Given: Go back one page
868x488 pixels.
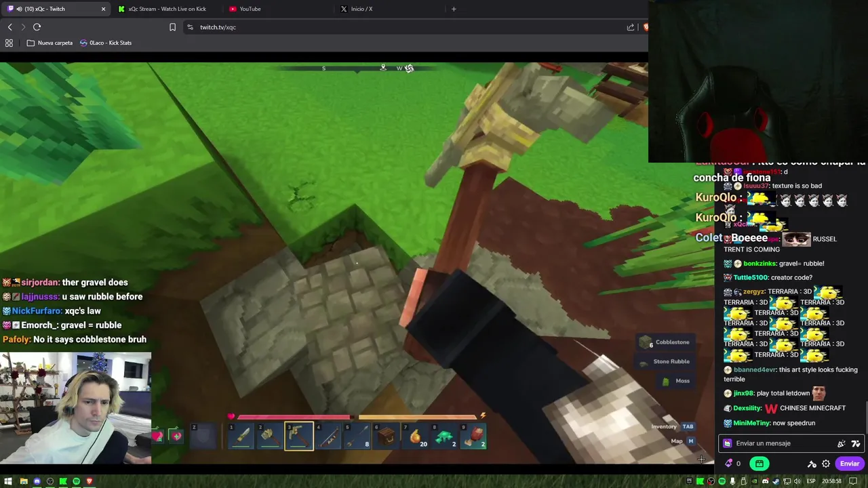Looking at the screenshot, I should pyautogui.click(x=9, y=27).
